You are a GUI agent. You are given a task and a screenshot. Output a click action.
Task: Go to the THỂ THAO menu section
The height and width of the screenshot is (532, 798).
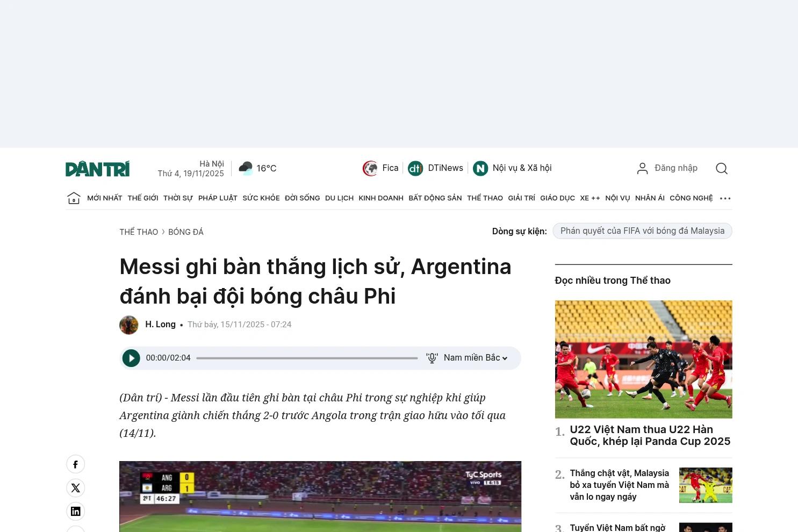coord(485,198)
